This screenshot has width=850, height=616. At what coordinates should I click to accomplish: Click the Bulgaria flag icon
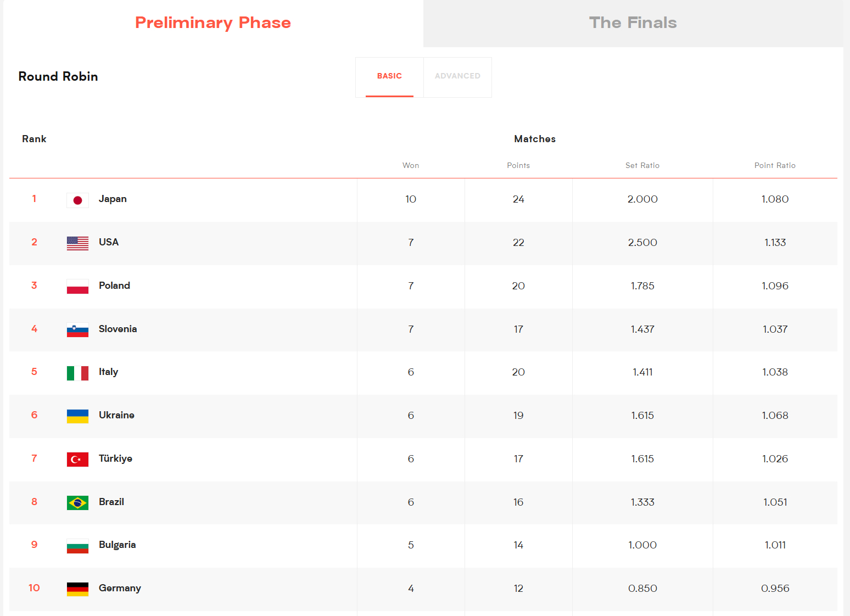click(x=77, y=546)
